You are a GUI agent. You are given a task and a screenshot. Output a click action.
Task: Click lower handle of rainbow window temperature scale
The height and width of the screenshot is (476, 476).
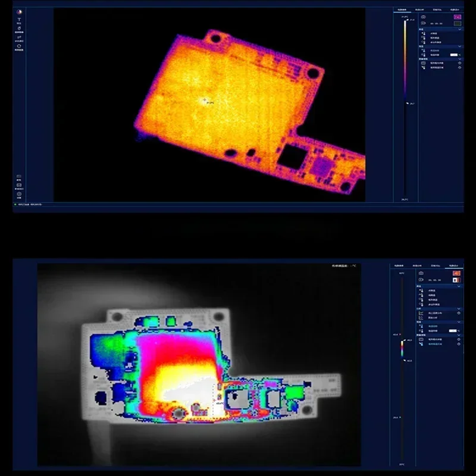point(405,361)
